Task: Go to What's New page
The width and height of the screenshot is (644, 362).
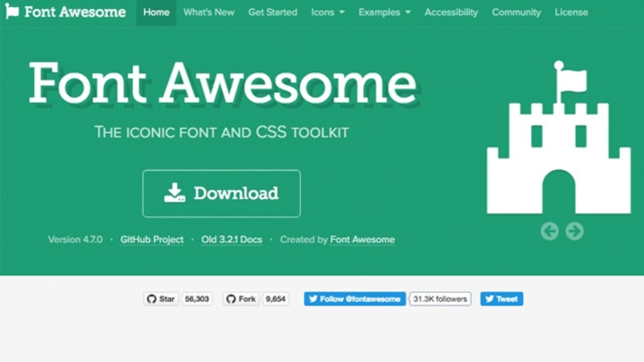Action: (x=209, y=12)
